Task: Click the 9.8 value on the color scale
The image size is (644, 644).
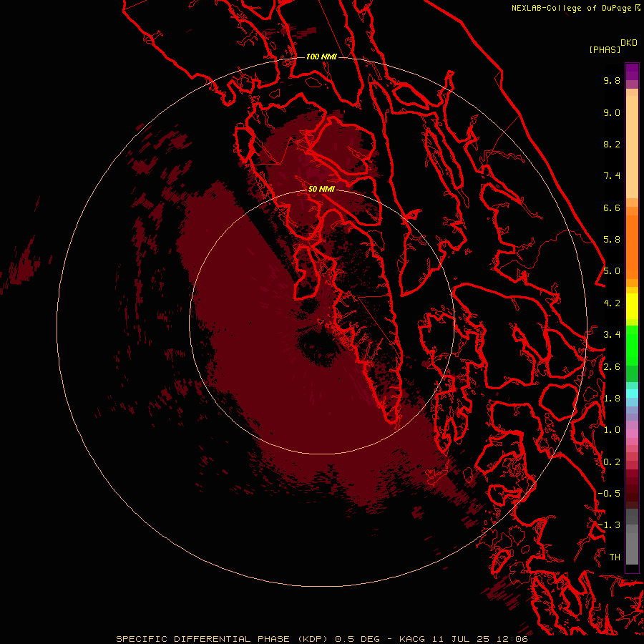Action: (612, 80)
